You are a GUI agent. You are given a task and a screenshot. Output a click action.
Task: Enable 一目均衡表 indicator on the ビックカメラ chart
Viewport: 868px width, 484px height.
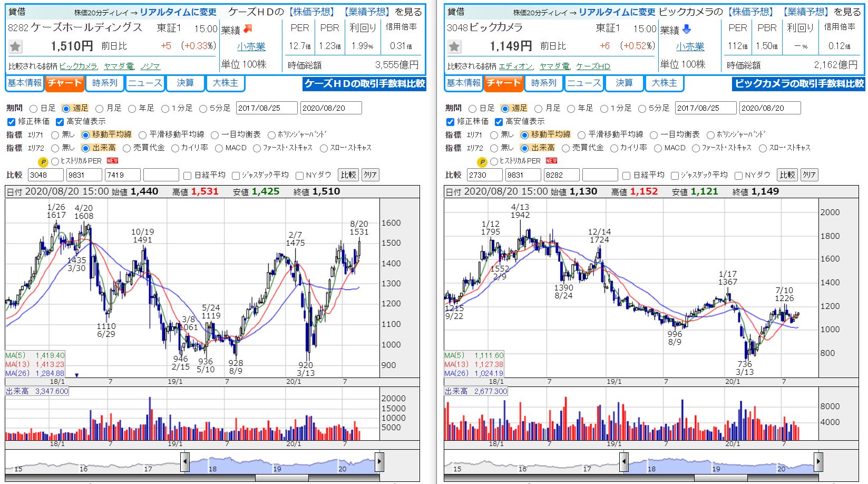point(654,135)
